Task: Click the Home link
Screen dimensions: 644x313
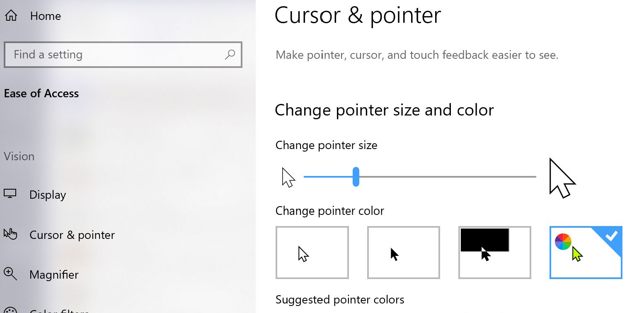Action: (x=45, y=16)
